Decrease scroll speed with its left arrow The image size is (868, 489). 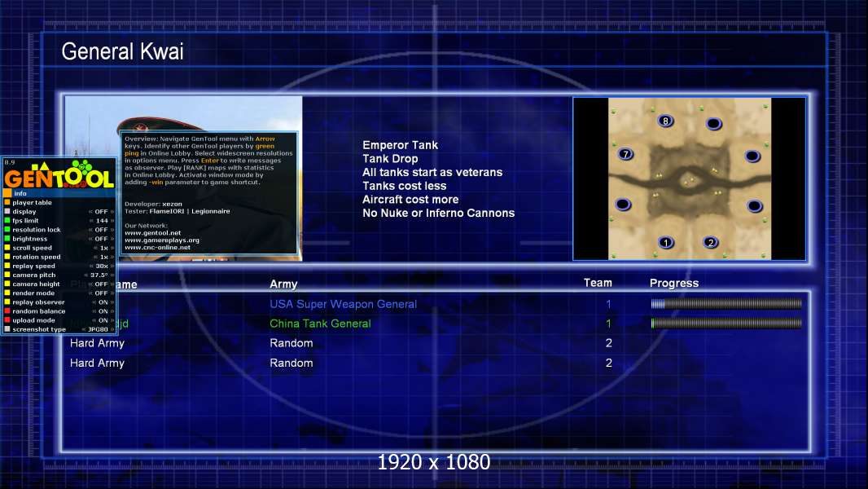(x=95, y=248)
